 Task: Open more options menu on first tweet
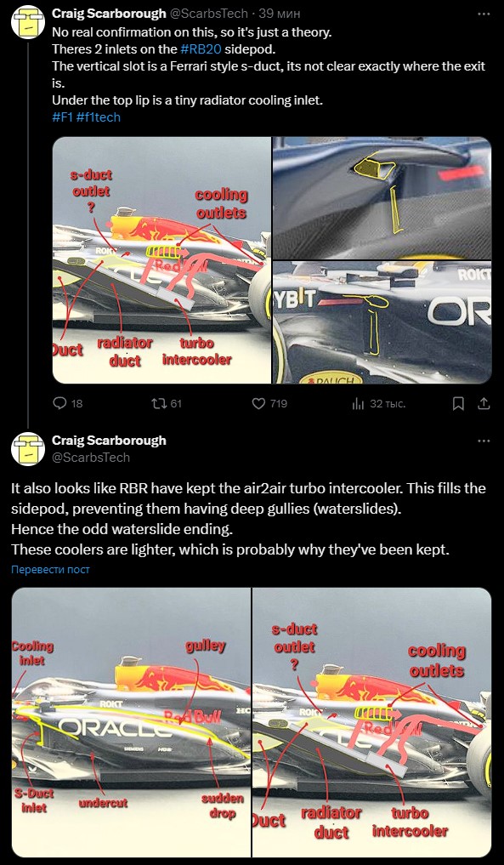point(484,14)
